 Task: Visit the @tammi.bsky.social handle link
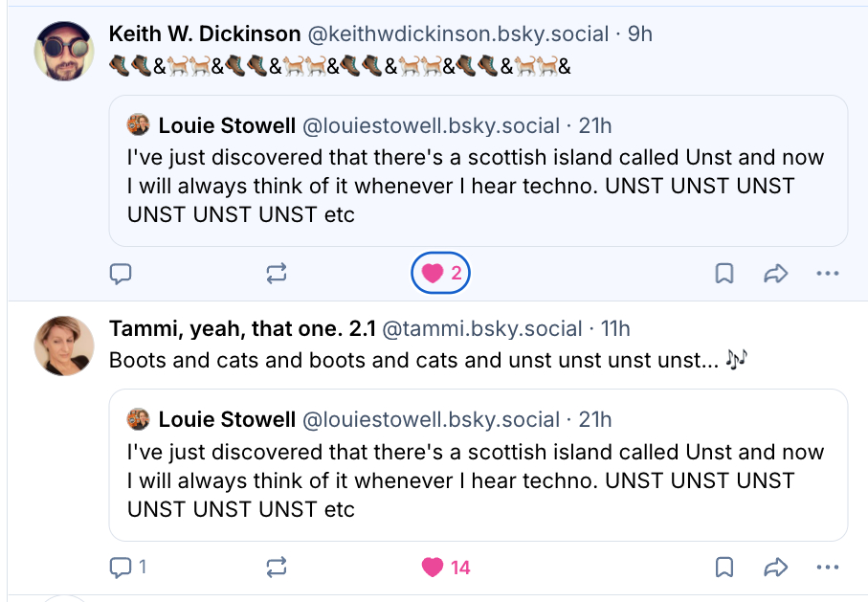(481, 329)
